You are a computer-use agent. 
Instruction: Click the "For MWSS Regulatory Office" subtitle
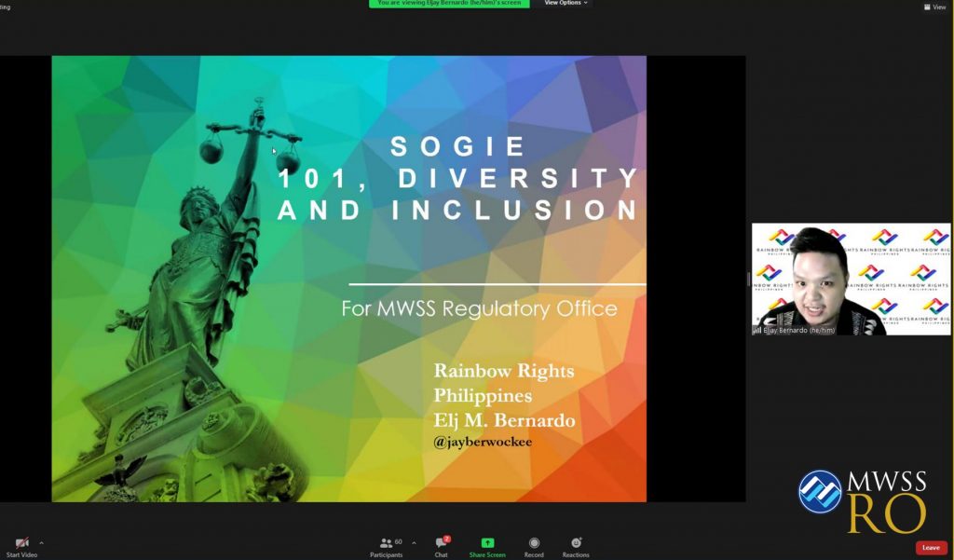click(x=480, y=308)
